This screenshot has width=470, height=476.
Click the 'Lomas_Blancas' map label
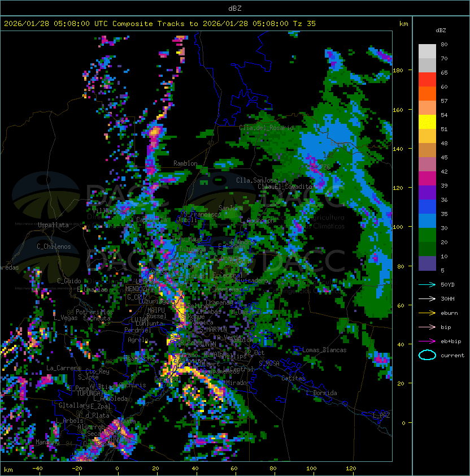324,350
